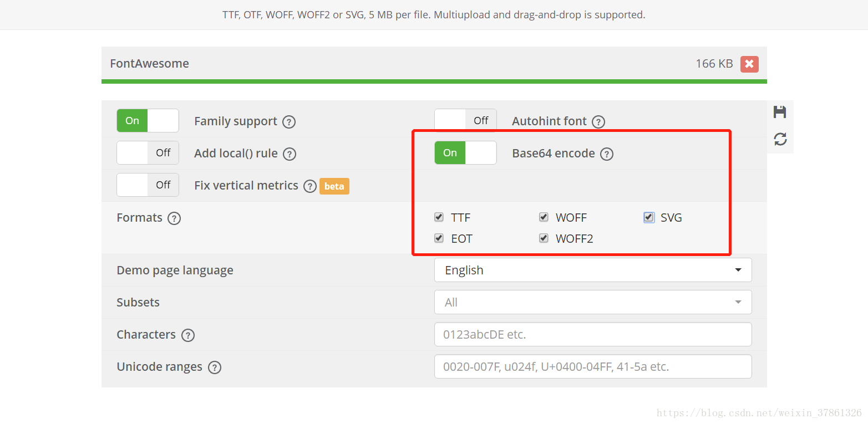The height and width of the screenshot is (424, 868).
Task: Click the Fix vertical metrics label
Action: [x=246, y=186]
